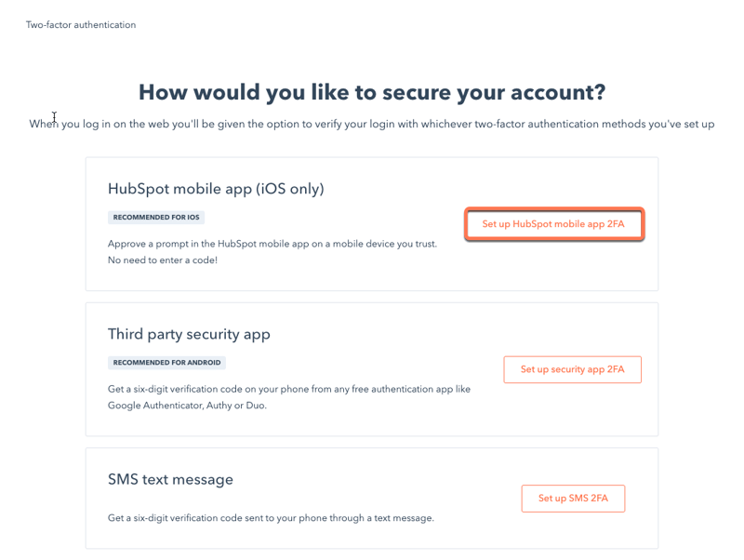Select the Third party security app heading

point(189,334)
